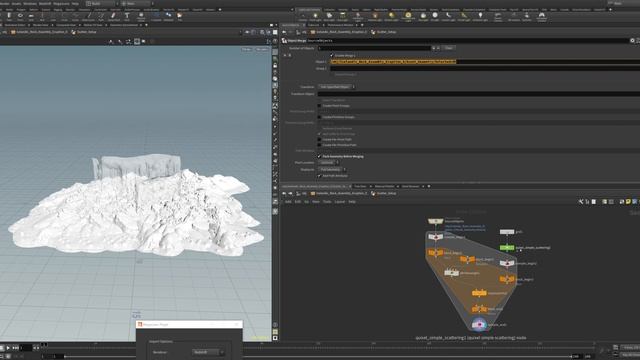Select the File shelf tool
The image size is (640, 360).
pos(180,16)
